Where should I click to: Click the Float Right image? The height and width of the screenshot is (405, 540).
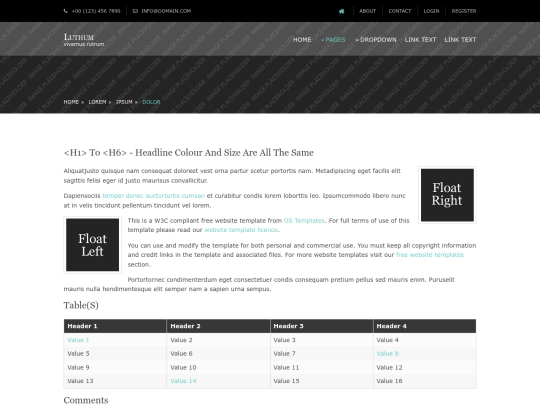point(447,195)
